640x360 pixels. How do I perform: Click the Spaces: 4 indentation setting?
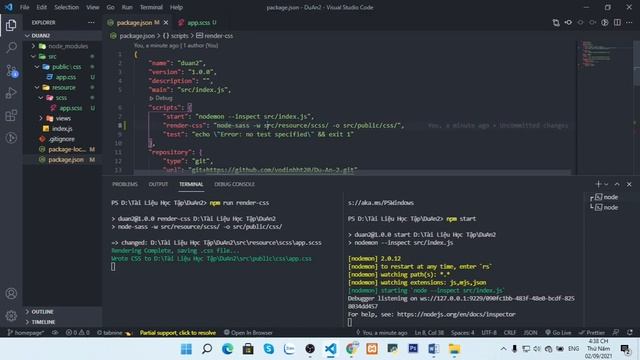click(x=462, y=333)
